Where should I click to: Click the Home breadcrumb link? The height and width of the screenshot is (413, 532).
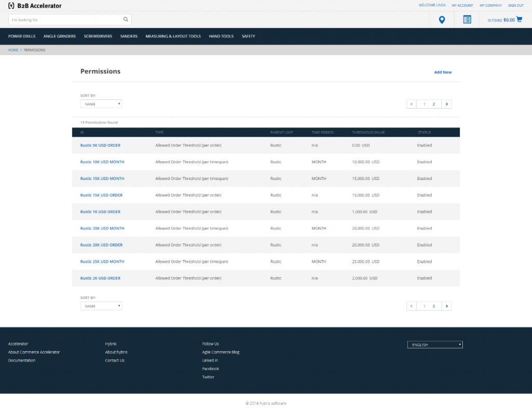pos(13,50)
